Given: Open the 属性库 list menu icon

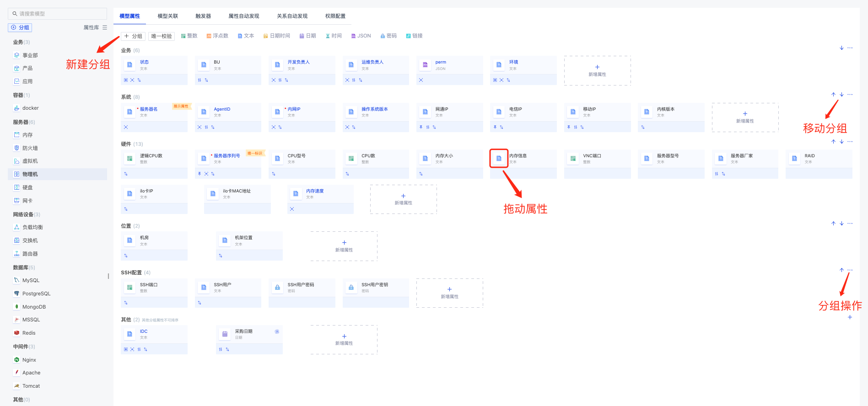Looking at the screenshot, I should [x=105, y=27].
